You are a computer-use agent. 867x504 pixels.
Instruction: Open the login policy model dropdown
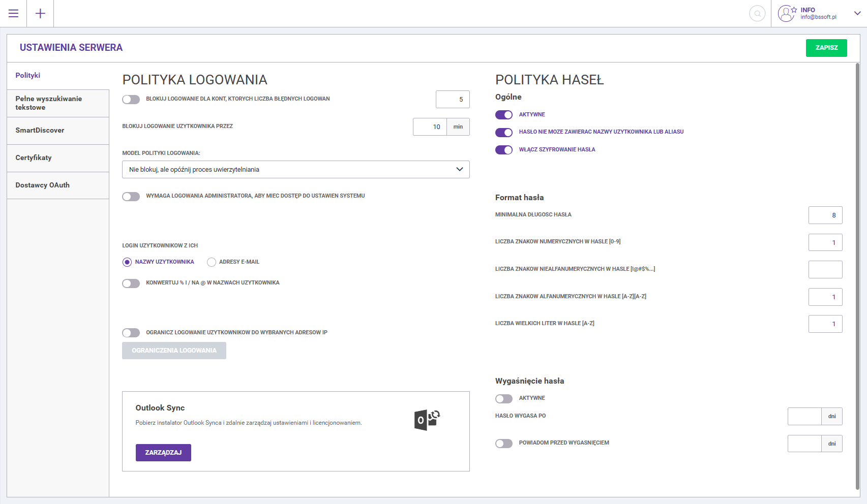point(295,170)
